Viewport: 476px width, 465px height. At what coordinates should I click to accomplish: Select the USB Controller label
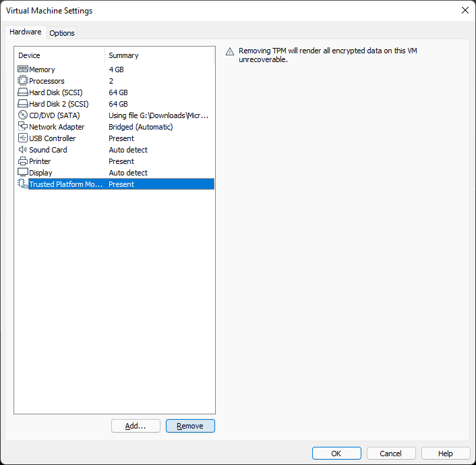point(52,138)
